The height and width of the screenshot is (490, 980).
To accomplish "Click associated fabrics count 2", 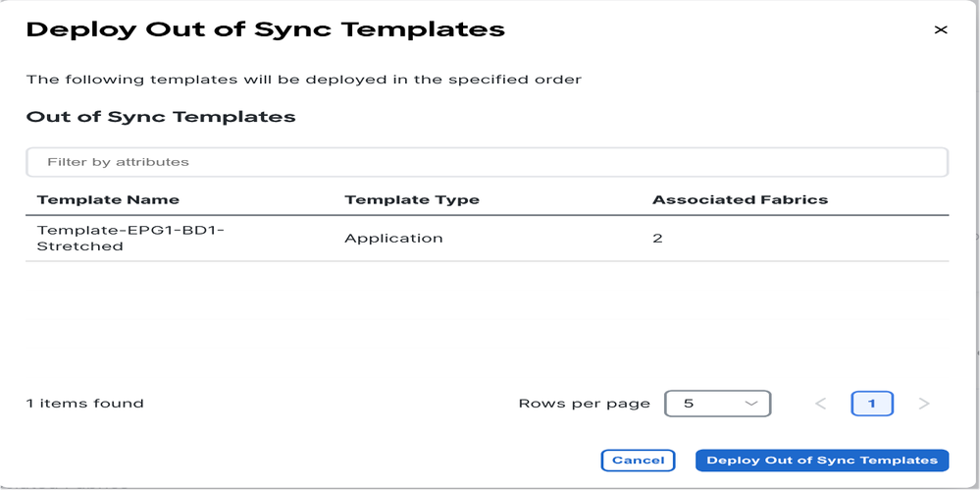I will point(657,239).
